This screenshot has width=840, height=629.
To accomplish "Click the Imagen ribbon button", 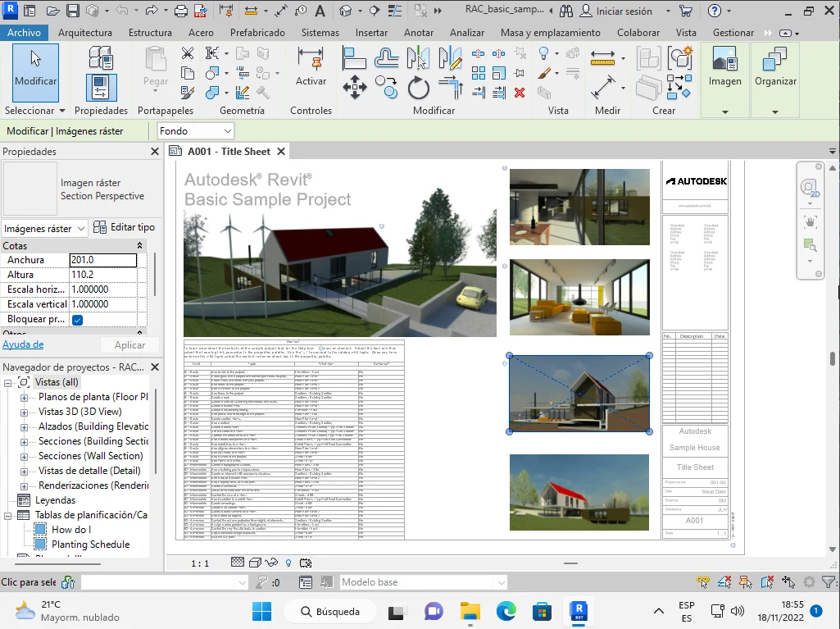I will pos(724,67).
